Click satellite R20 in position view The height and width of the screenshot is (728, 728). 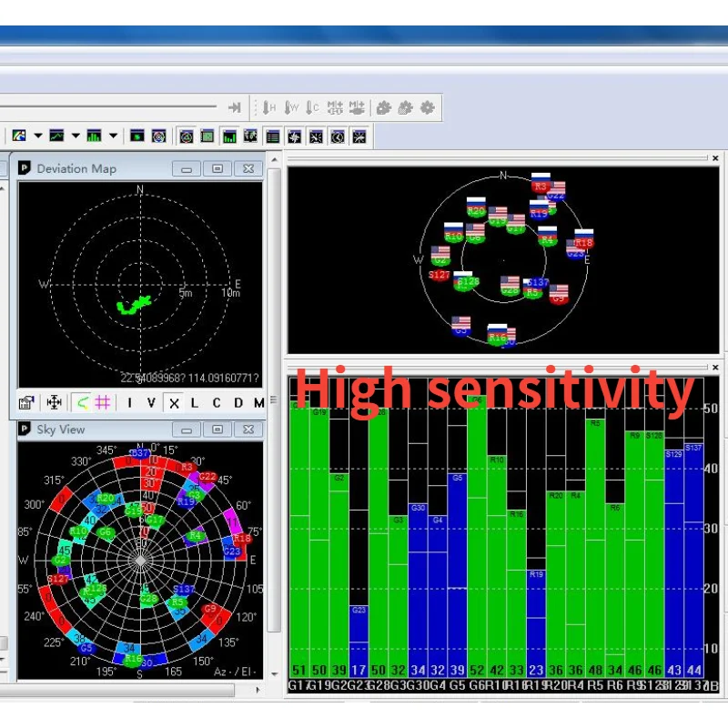coord(476,207)
